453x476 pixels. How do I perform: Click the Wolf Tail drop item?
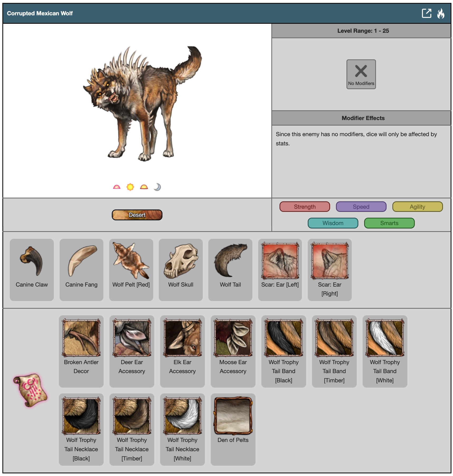pos(230,270)
